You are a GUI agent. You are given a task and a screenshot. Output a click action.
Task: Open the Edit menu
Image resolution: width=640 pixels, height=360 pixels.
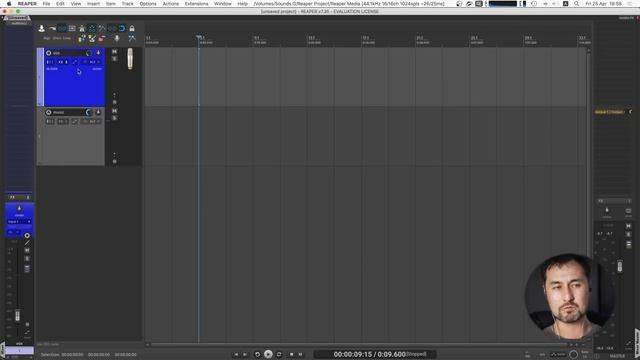coord(60,4)
